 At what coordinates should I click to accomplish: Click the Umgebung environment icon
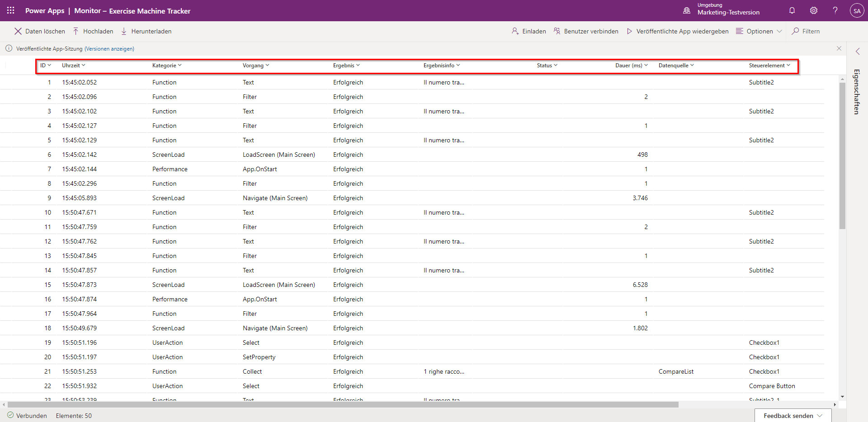tap(687, 10)
